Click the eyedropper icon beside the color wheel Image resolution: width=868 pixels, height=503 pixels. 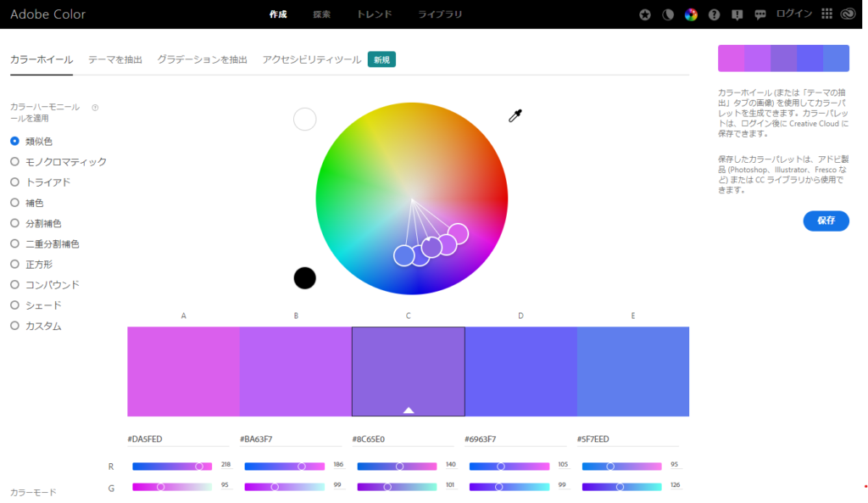[515, 116]
